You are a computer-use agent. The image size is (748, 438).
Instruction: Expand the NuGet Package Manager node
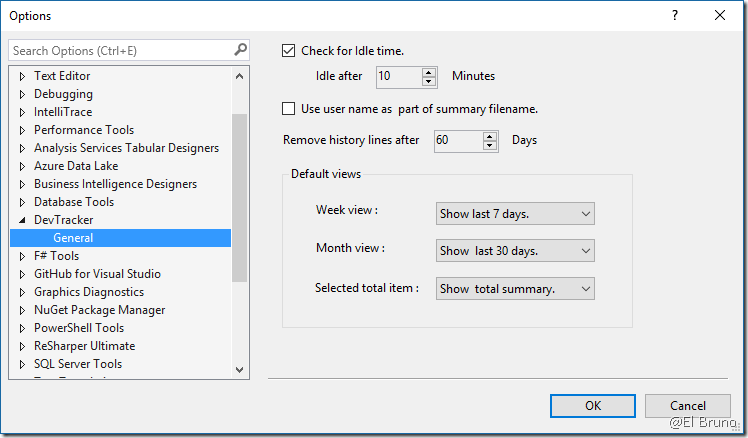coord(22,310)
